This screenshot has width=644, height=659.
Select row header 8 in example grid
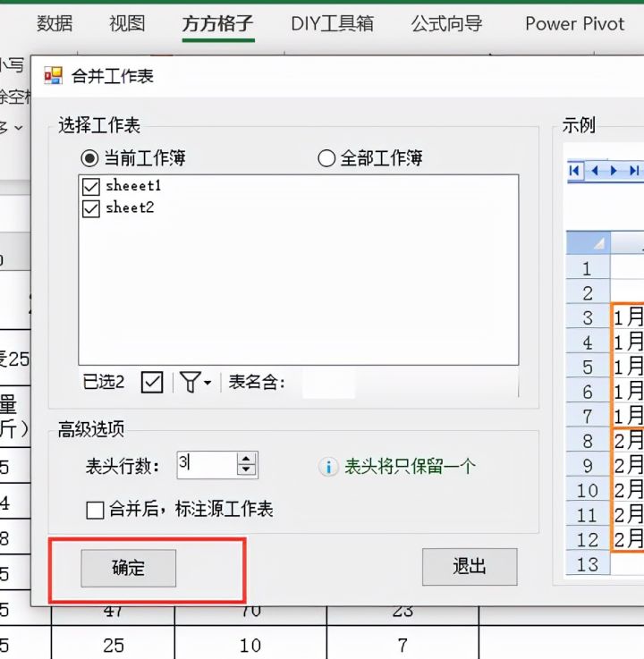click(x=588, y=442)
